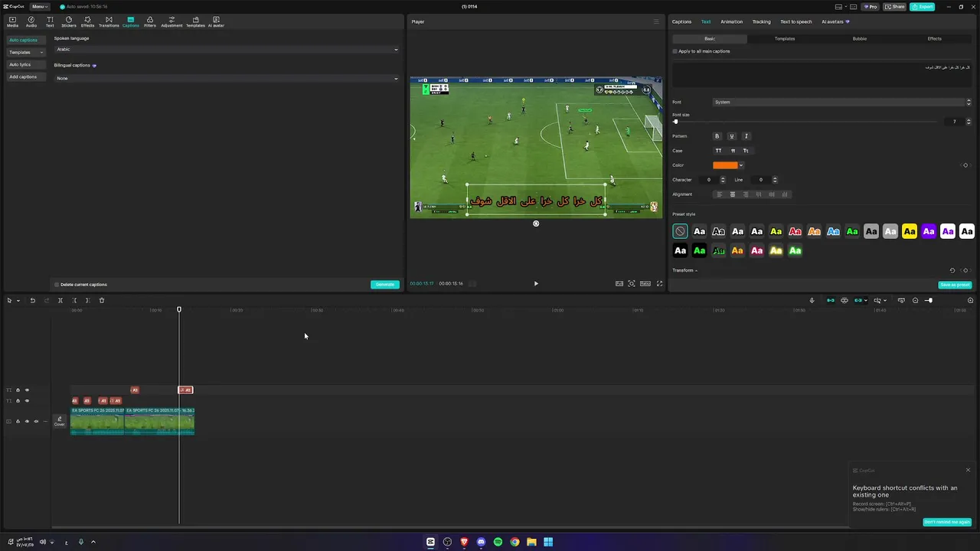
Task: Enter full screen preview in Player
Action: (659, 283)
